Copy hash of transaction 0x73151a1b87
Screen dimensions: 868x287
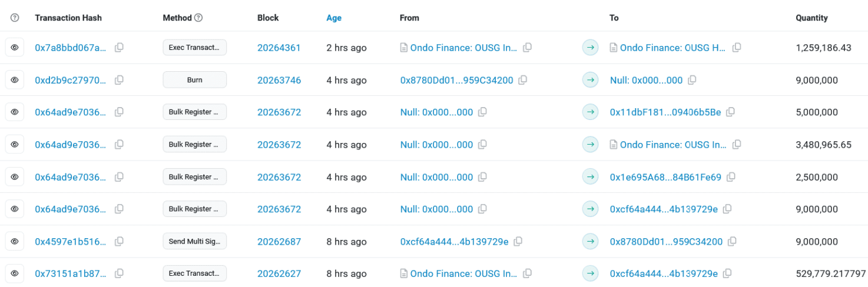tap(119, 273)
